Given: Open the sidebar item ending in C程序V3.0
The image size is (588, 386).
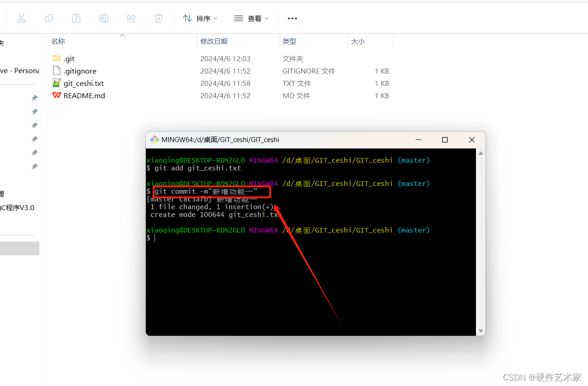Looking at the screenshot, I should pos(17,207).
